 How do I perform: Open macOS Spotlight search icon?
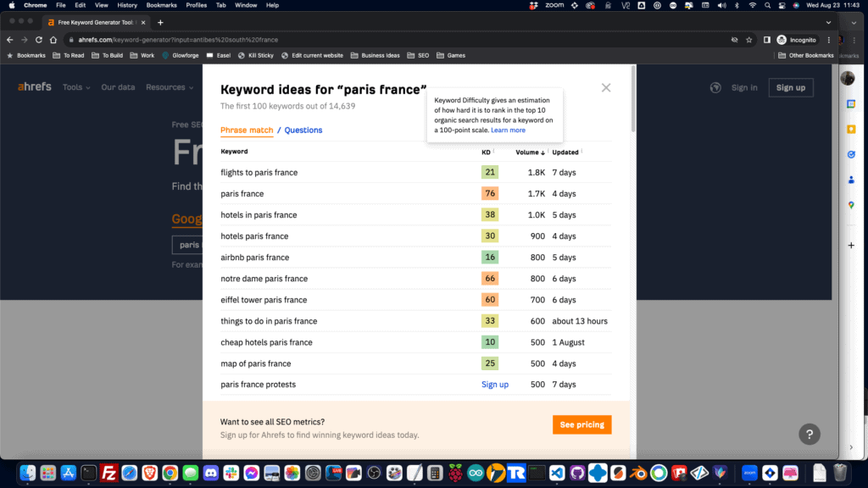click(767, 6)
